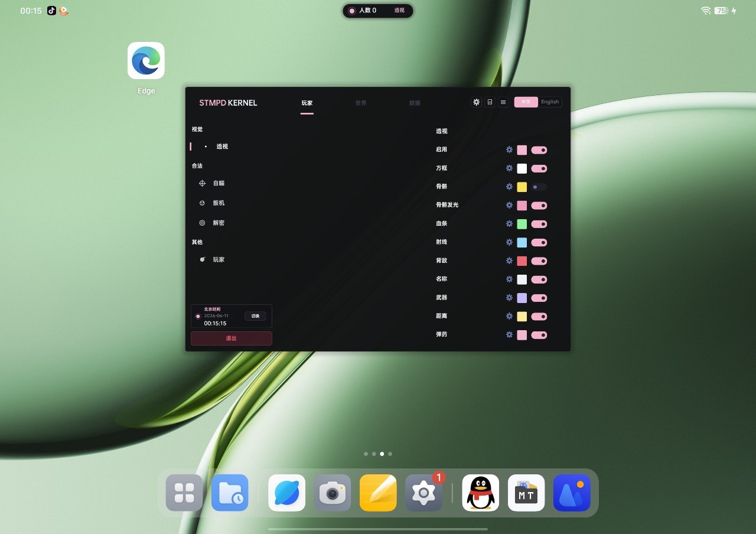The width and height of the screenshot is (756, 534).
Task: Open the gear settings for 骨骼
Action: [x=509, y=187]
